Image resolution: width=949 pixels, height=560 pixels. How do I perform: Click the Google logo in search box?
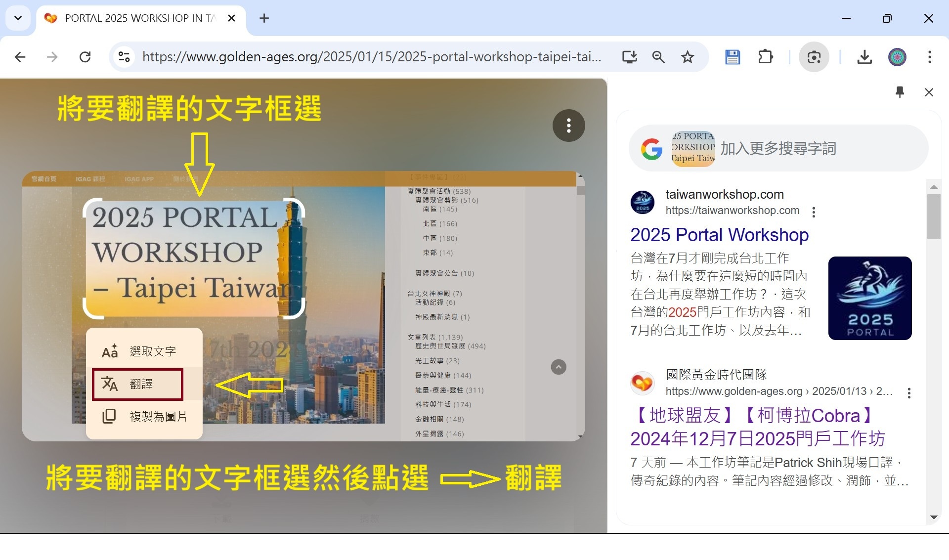[651, 149]
